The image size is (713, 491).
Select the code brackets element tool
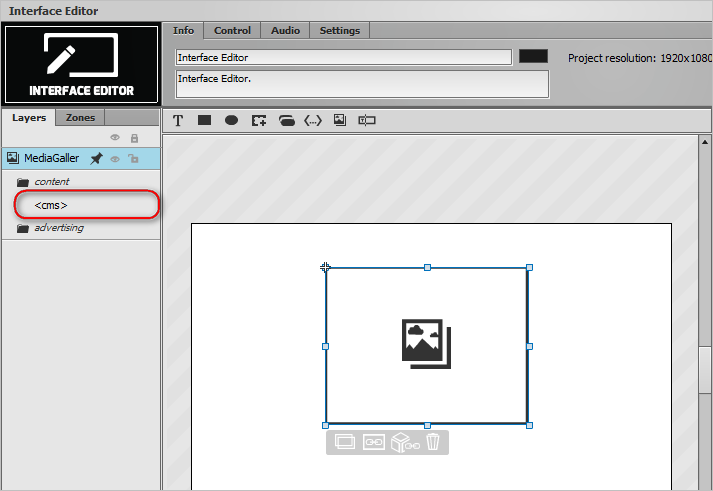tap(313, 120)
